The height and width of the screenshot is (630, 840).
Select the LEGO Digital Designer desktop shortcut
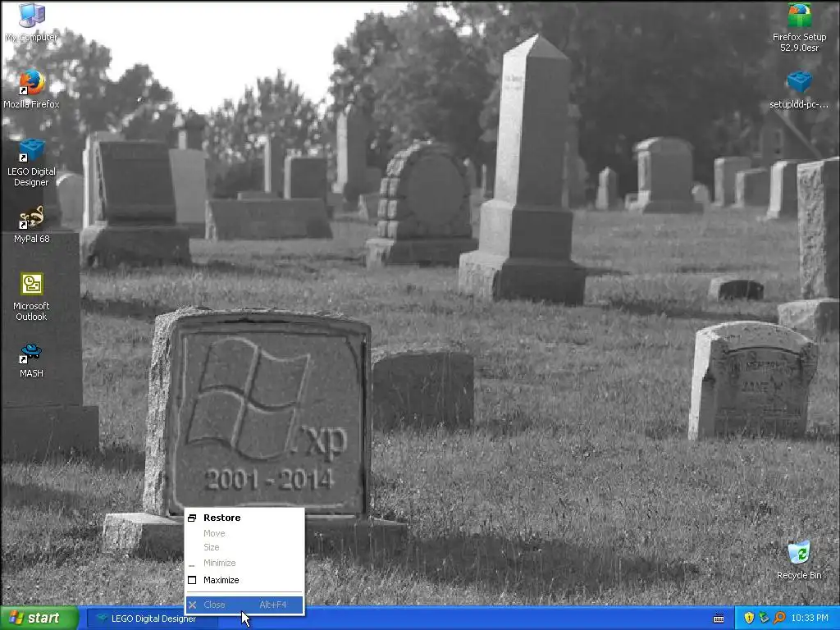(32, 163)
